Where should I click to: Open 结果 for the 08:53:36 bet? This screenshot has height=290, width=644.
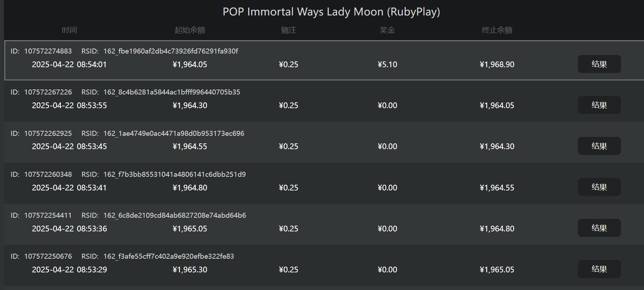[599, 228]
